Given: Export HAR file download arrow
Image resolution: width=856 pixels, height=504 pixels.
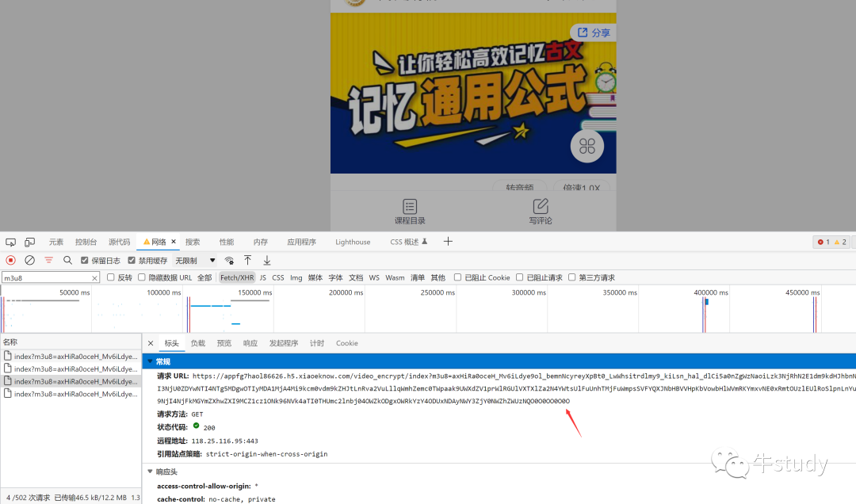Looking at the screenshot, I should point(266,261).
